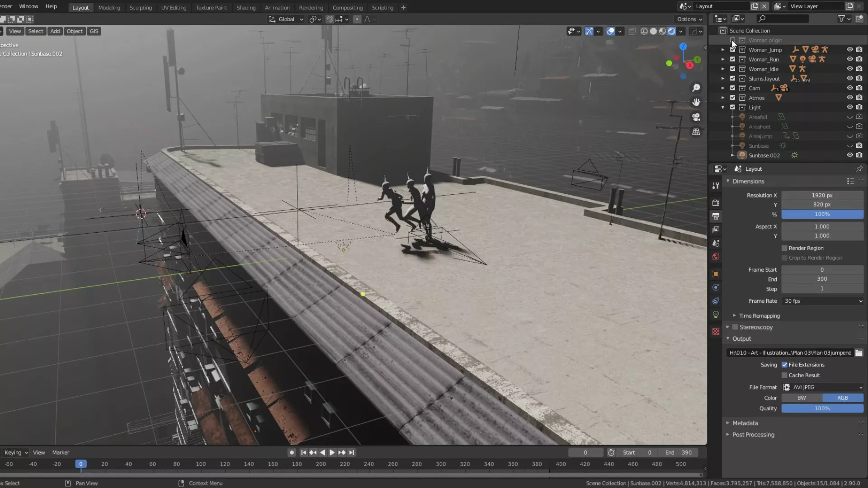The width and height of the screenshot is (868, 488).
Task: Select the BW color mode button
Action: point(801,398)
